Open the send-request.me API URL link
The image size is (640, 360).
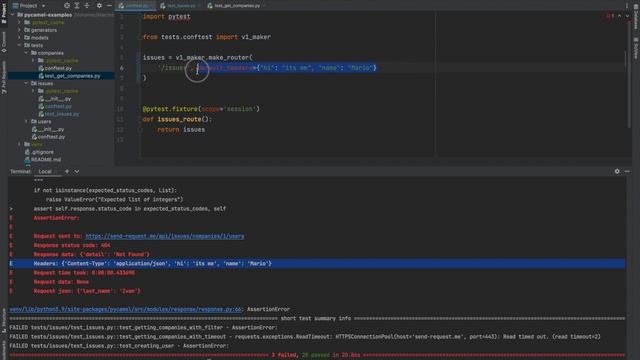[x=165, y=236]
